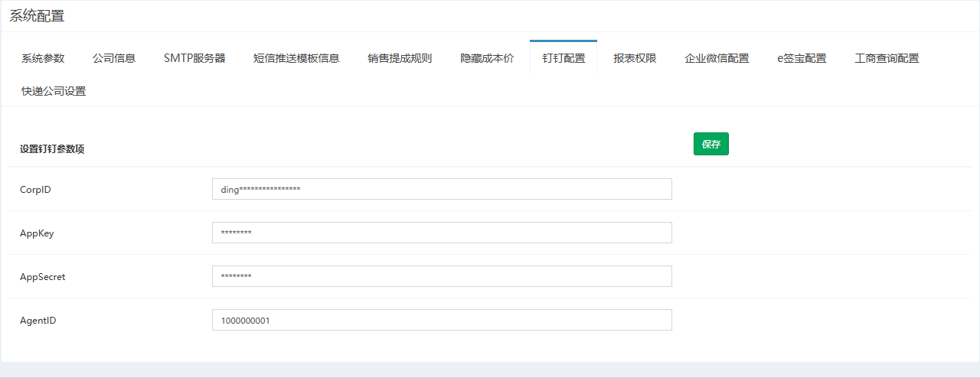Click the AgentID field showing 1000000001
Viewport: 980px width, 378px height.
click(442, 320)
